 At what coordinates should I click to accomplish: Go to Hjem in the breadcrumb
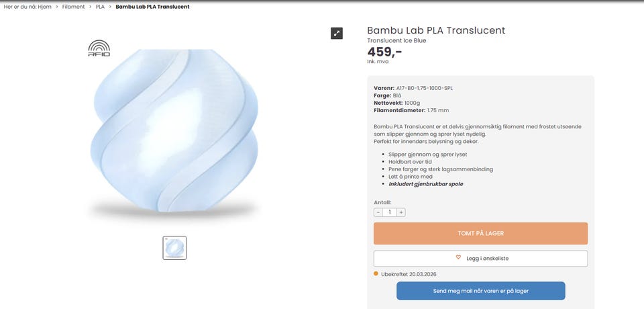44,7
